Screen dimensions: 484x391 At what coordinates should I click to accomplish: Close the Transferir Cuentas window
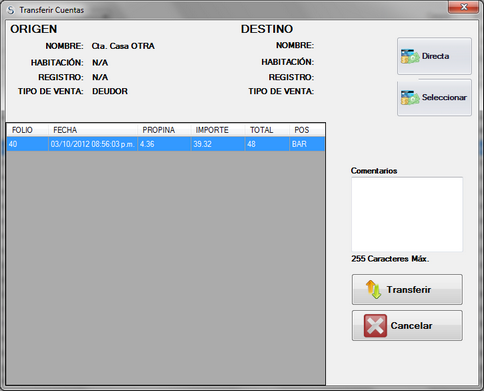click(463, 7)
